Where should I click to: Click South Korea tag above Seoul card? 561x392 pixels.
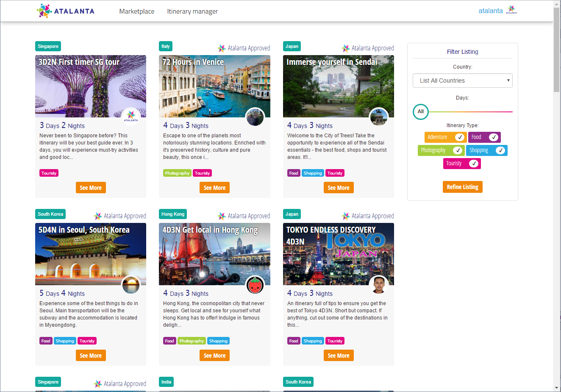click(50, 214)
